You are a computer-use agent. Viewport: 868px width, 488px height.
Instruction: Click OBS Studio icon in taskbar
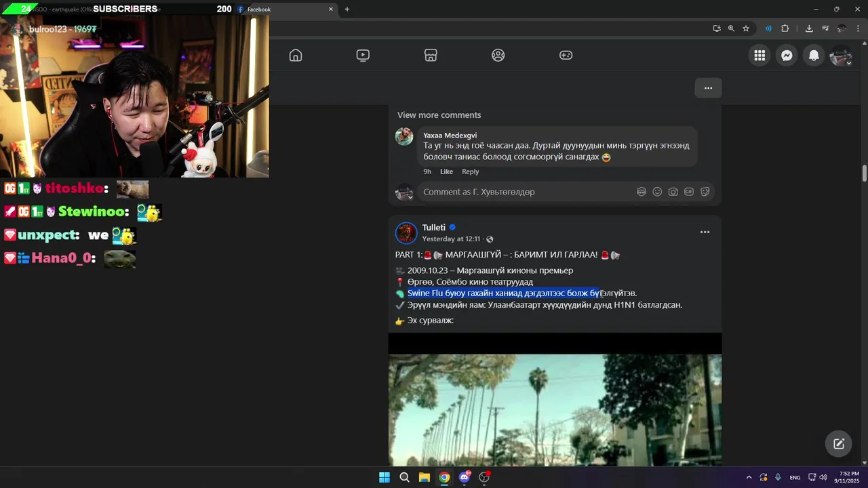tap(484, 477)
